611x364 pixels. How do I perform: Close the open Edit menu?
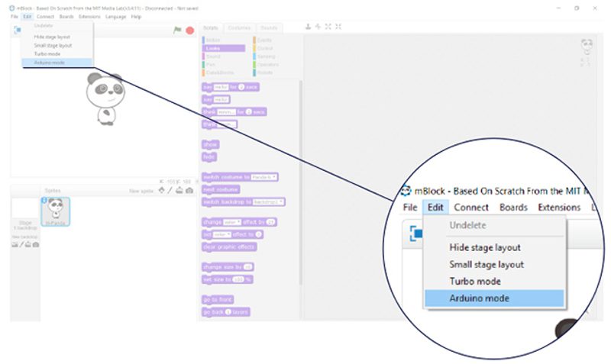[x=27, y=17]
